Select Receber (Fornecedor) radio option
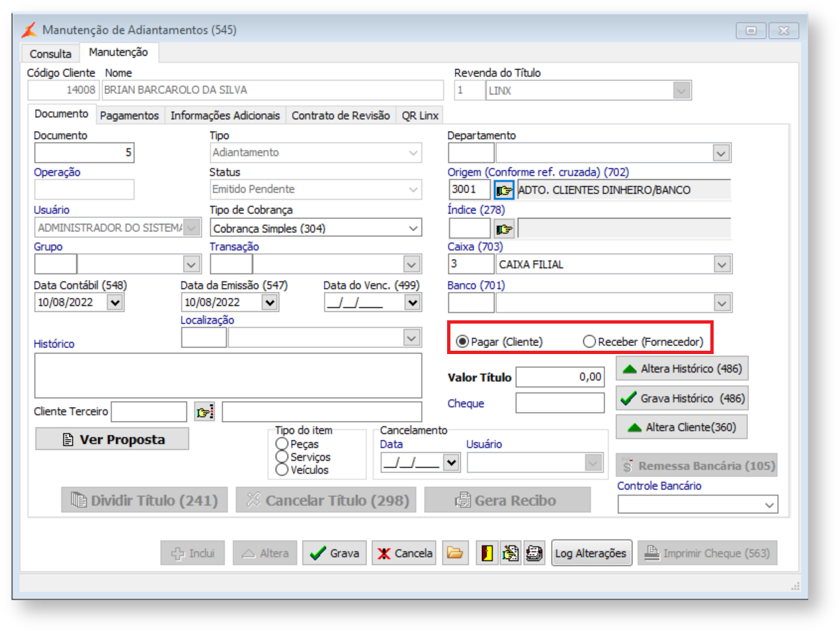This screenshot has height=632, width=840. tap(643, 341)
